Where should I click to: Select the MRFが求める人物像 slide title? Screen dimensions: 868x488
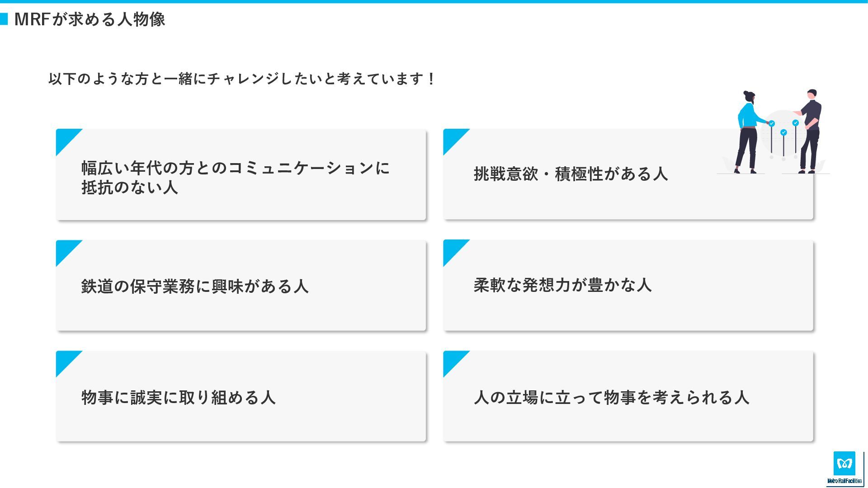90,19
